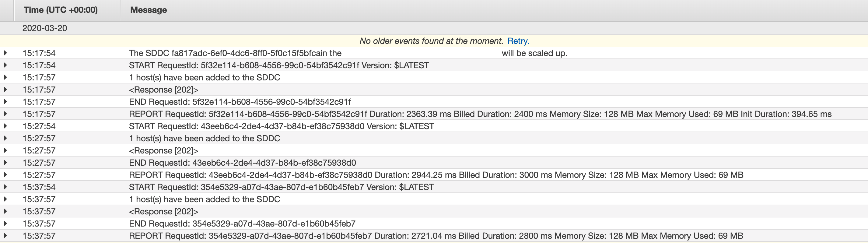Expand the 'will be scaled up' log event
This screenshot has width=868, height=243.
[x=5, y=53]
